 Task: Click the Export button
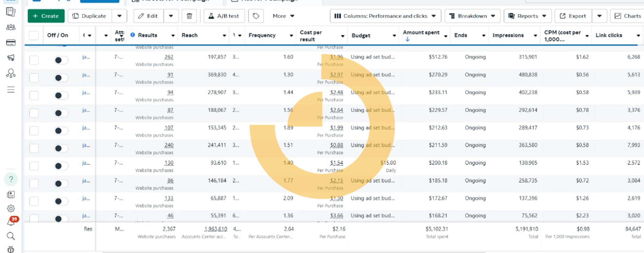point(573,16)
